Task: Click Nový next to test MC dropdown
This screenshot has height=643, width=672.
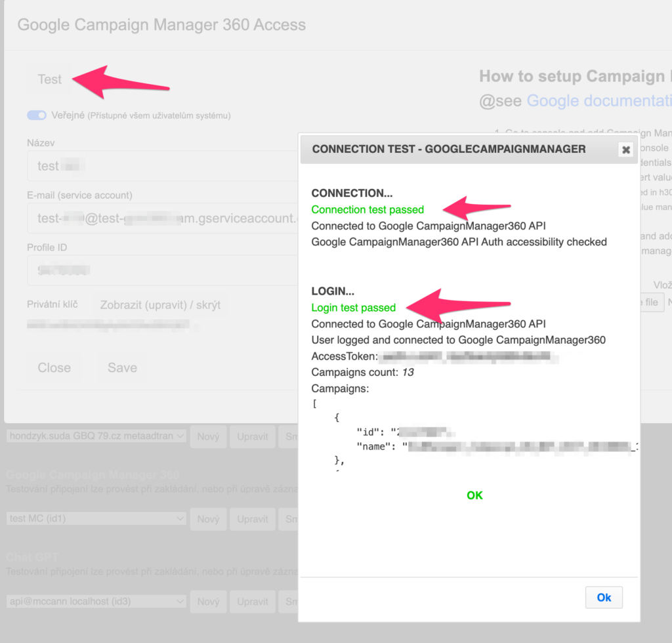Action: [x=208, y=519]
